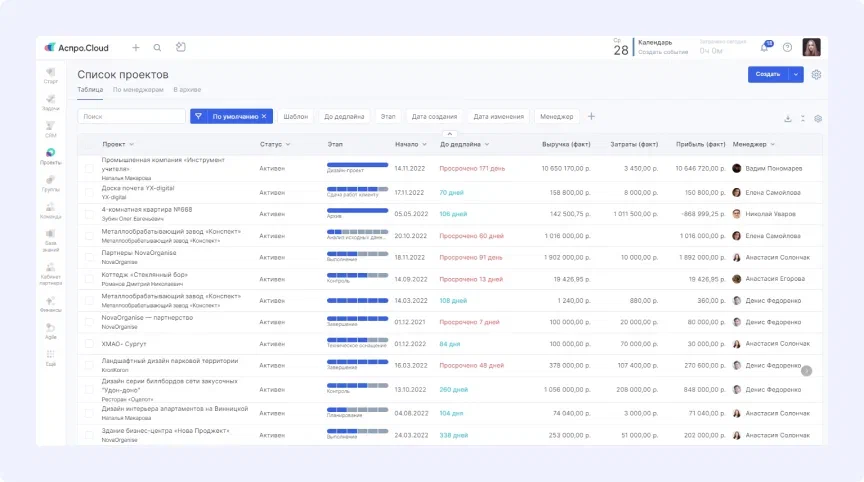Open the Финансы sidebar section
The width and height of the screenshot is (864, 482).
(x=51, y=304)
